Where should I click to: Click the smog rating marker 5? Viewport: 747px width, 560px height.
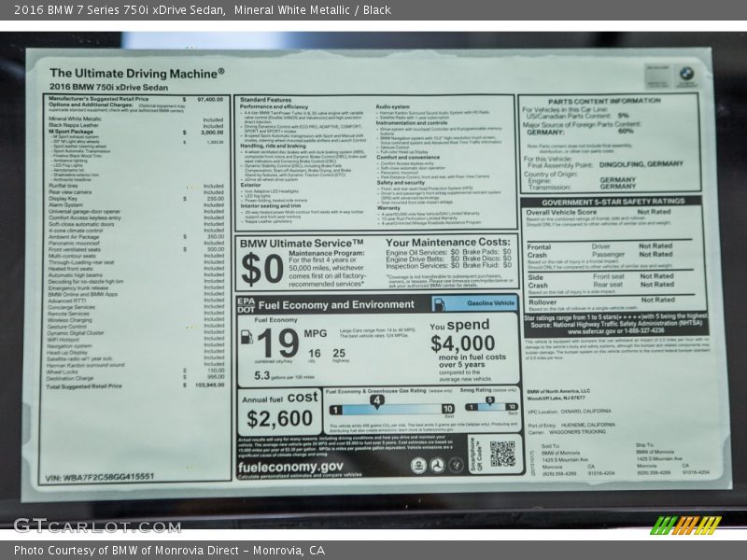[x=491, y=400]
